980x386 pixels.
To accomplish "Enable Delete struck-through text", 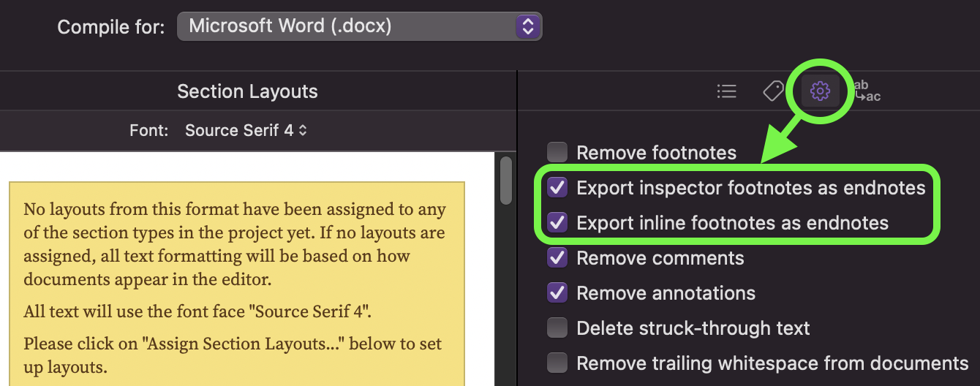I will tap(557, 328).
